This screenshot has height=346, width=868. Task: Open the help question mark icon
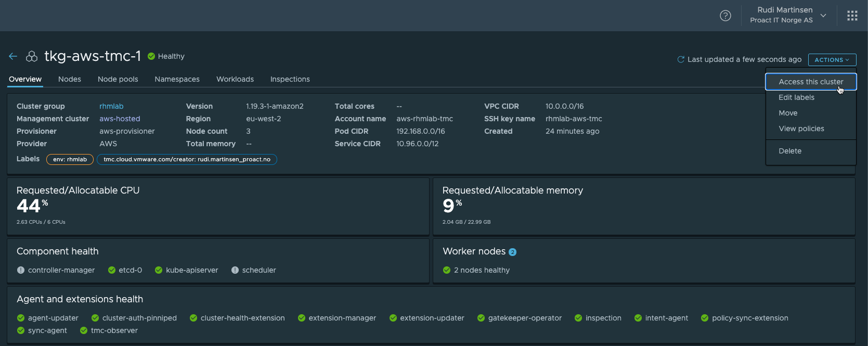coord(725,16)
